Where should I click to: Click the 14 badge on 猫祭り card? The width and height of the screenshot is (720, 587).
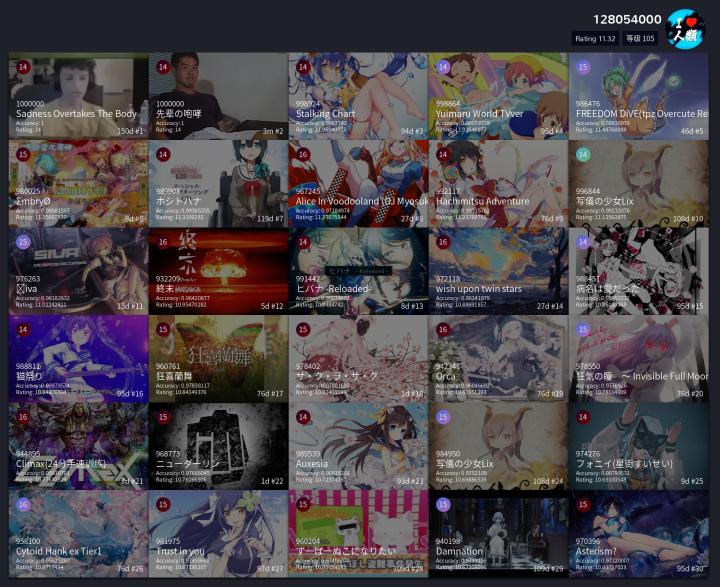(x=23, y=329)
